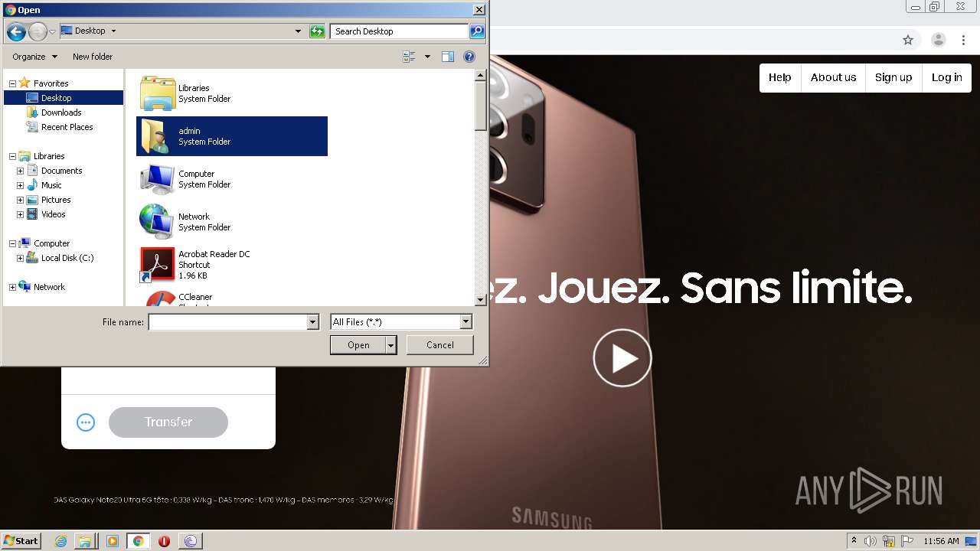This screenshot has width=980, height=551.
Task: Select Documents in the navigation tree
Action: pos(61,171)
